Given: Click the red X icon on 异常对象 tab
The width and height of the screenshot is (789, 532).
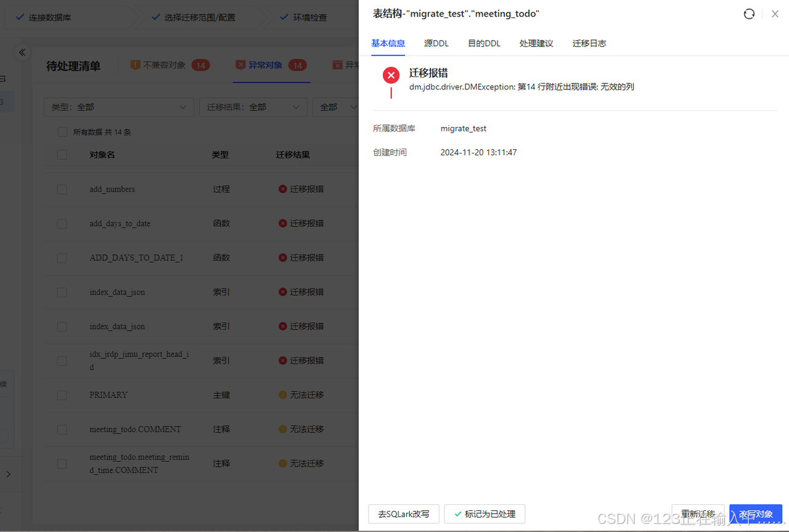Looking at the screenshot, I should (240, 64).
